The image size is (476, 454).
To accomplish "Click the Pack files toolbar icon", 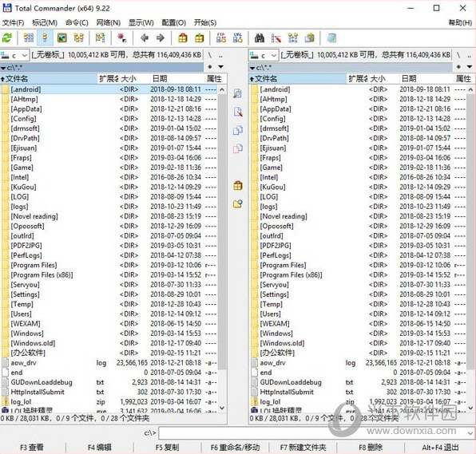I will click(x=183, y=38).
